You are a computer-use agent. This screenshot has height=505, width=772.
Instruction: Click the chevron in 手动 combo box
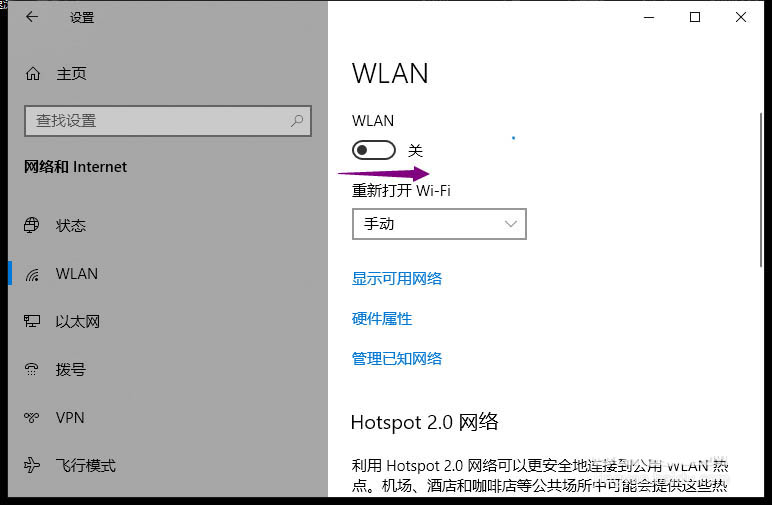pyautogui.click(x=511, y=224)
